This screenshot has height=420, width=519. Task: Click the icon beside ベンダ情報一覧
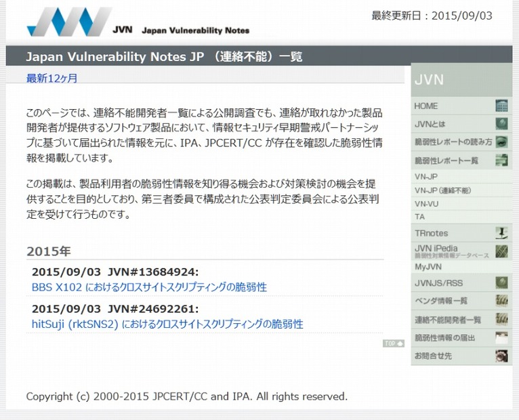tap(502, 301)
